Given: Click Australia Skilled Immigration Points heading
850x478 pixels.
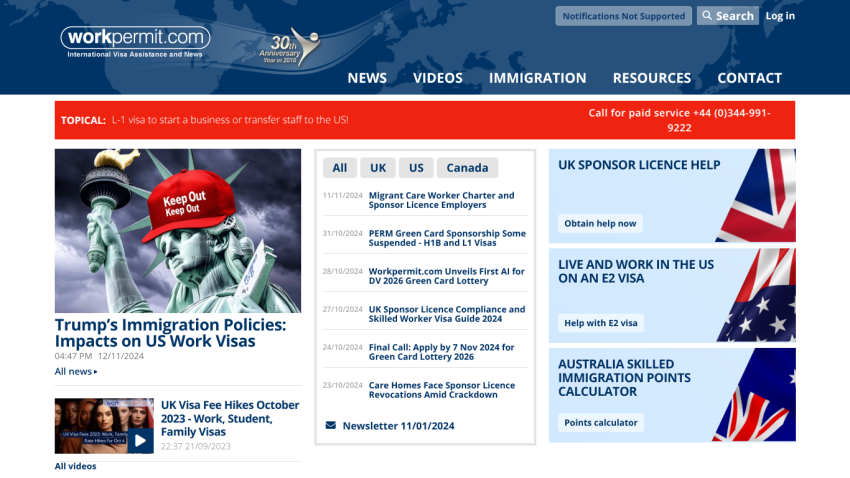Looking at the screenshot, I should point(624,378).
